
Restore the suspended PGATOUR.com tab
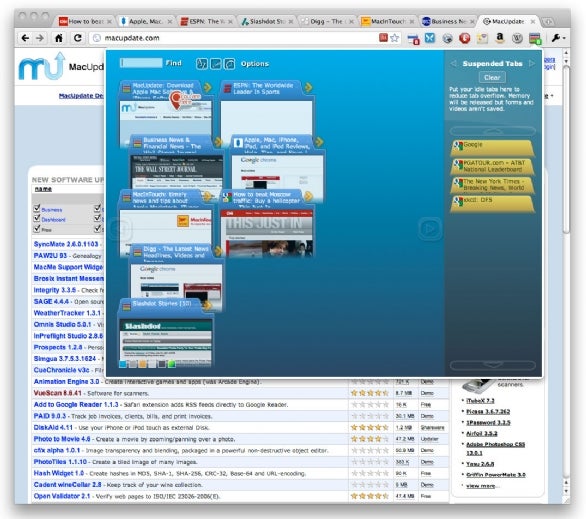tap(492, 166)
